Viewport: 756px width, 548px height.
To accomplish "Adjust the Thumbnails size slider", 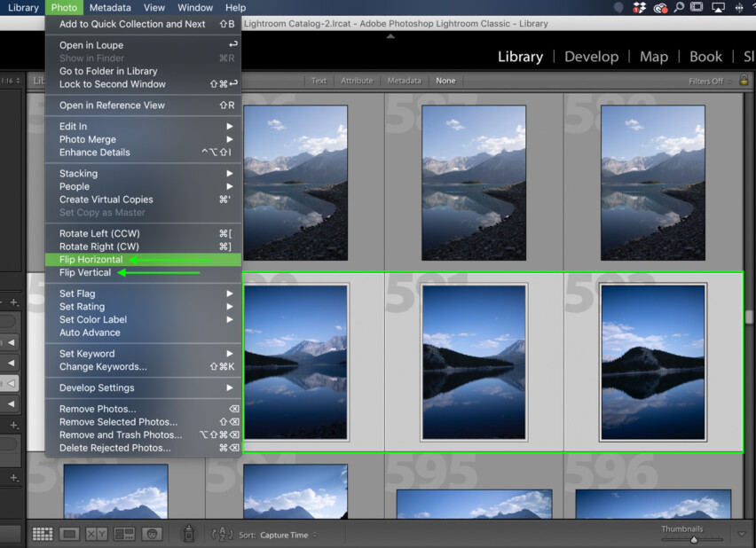I will click(694, 538).
